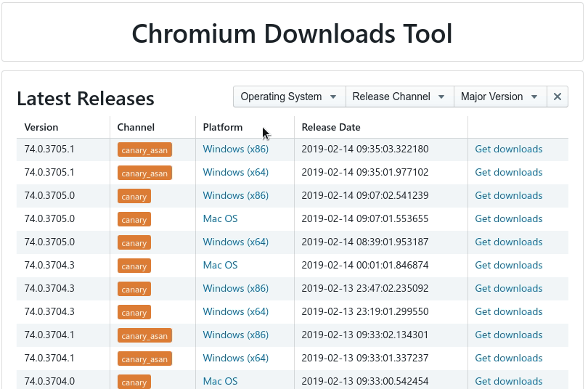Click the Platform column header
Screen dimensions: 588x389
pos(223,128)
